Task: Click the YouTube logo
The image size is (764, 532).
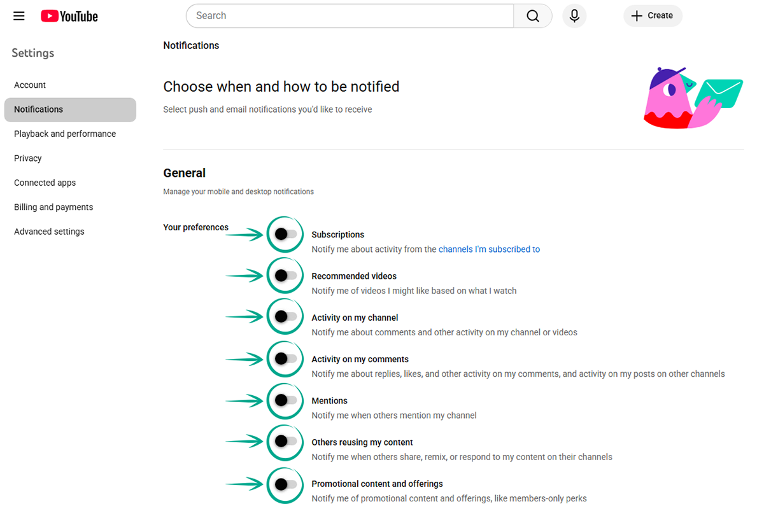Action: coord(69,16)
